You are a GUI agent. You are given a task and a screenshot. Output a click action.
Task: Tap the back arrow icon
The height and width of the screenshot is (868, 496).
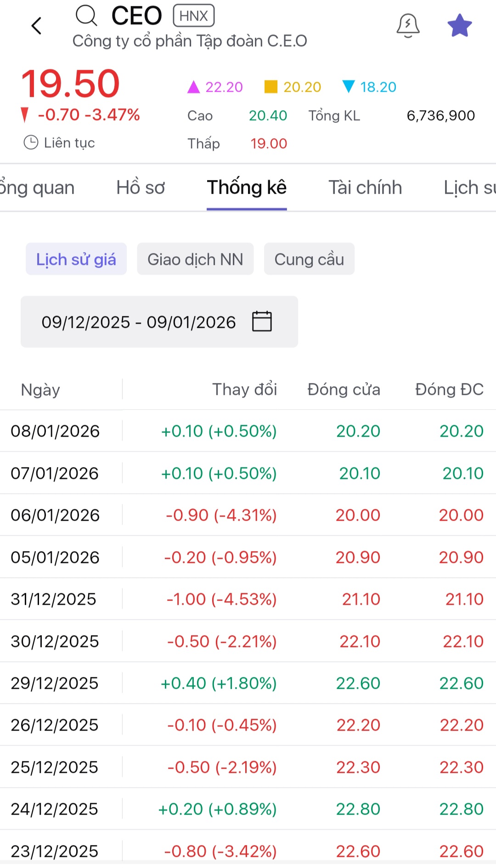click(37, 26)
